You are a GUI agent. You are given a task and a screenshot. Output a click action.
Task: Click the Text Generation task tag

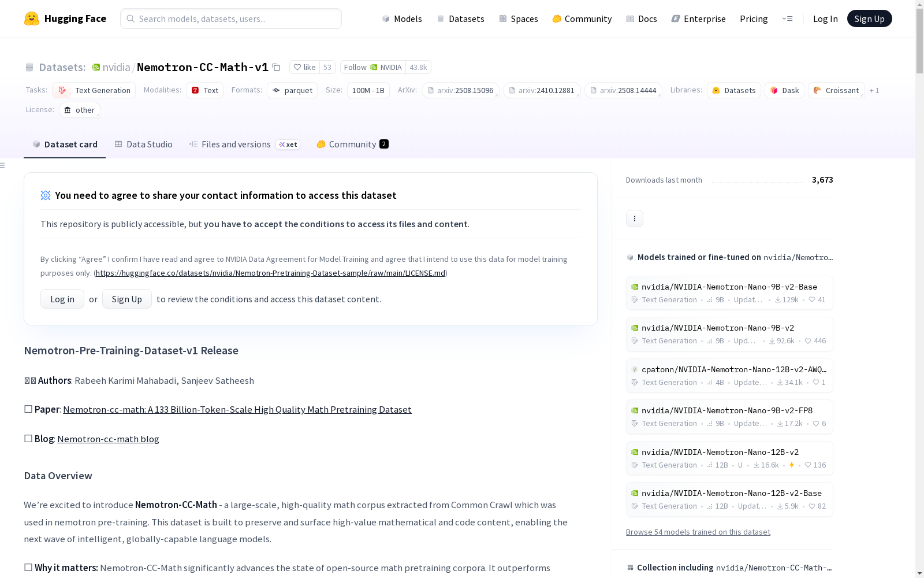pos(94,90)
